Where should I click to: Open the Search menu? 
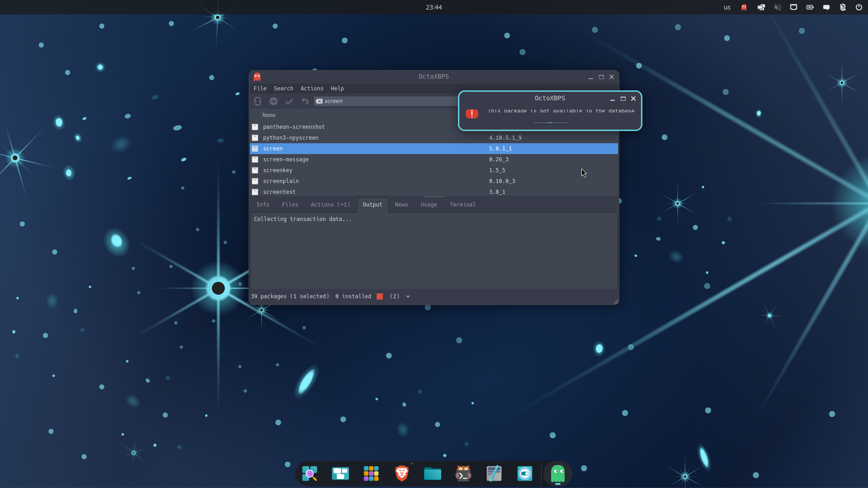(283, 89)
